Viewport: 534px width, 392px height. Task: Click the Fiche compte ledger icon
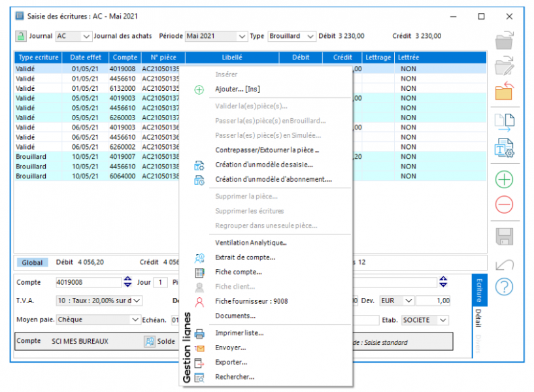click(x=199, y=272)
